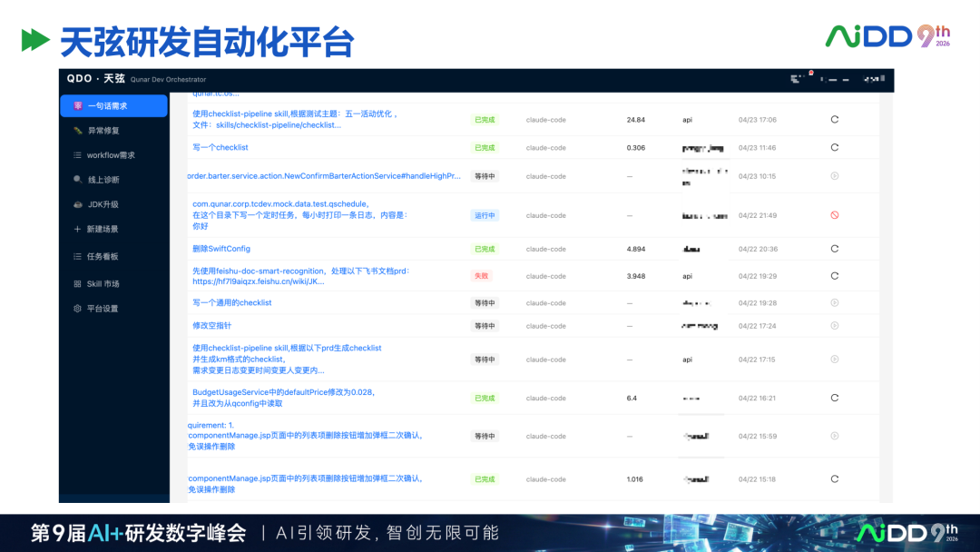Click play icon for NewConfirmBarterActionService row

835,176
